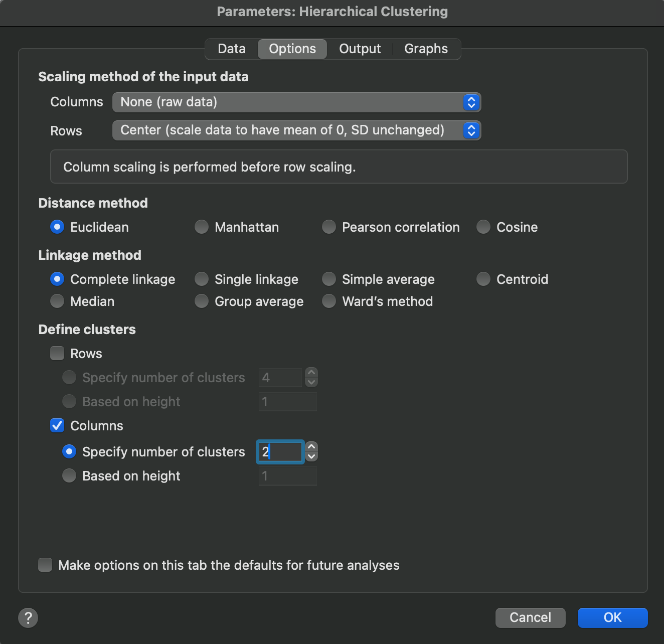Uncheck the Columns define clusters checkbox
Screen dimensions: 664x644
(x=57, y=426)
